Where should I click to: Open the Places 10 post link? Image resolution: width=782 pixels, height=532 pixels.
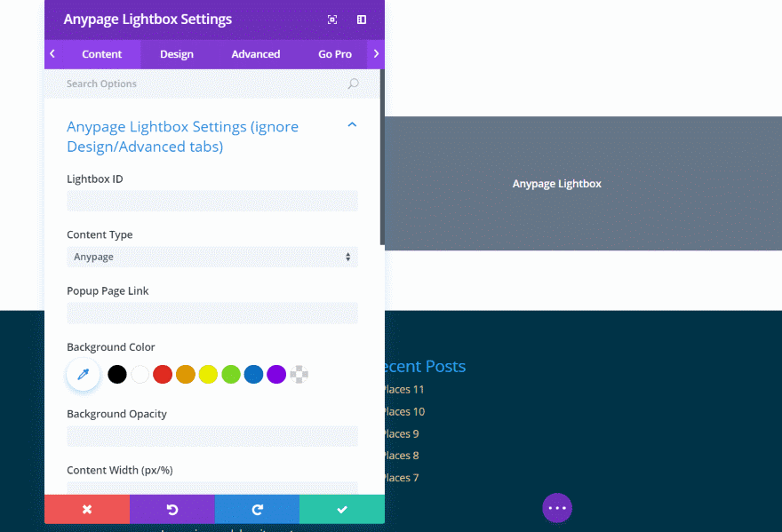pyautogui.click(x=403, y=412)
